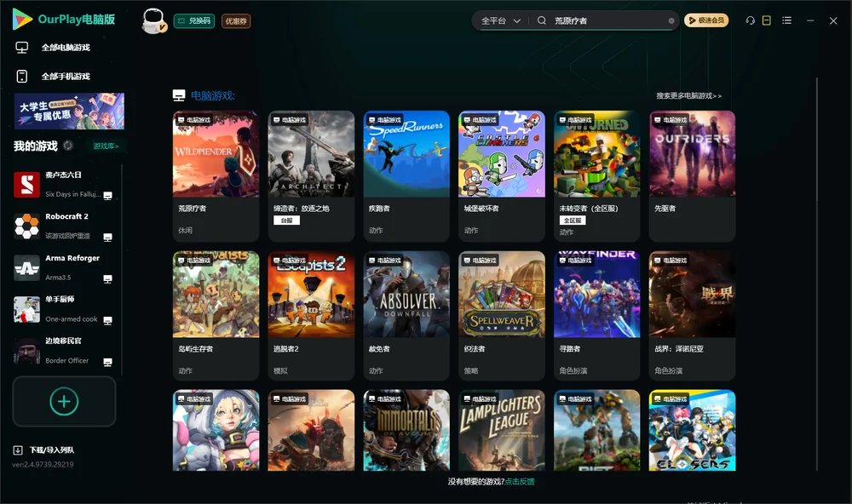Clear the search text with the x icon
This screenshot has height=504, width=852.
(671, 20)
